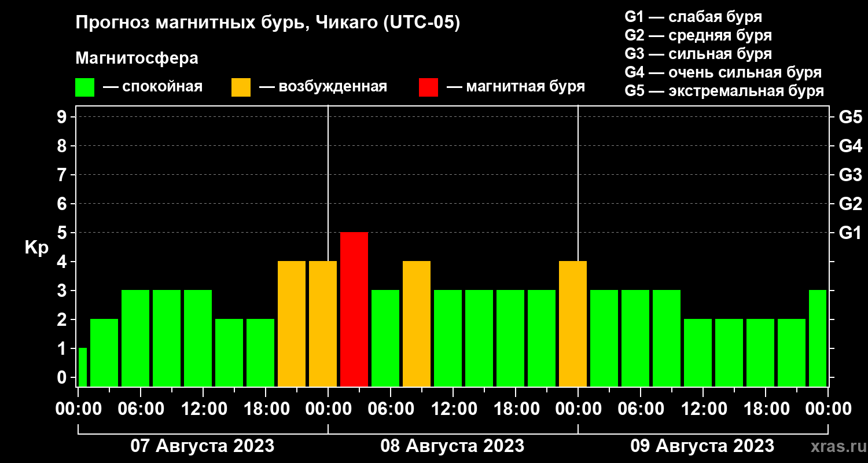The height and width of the screenshot is (463, 868).
Task: Click the chart title 'Прогноз магнитных бурь, Чикаго (UTC-05)'
Action: click(x=268, y=23)
